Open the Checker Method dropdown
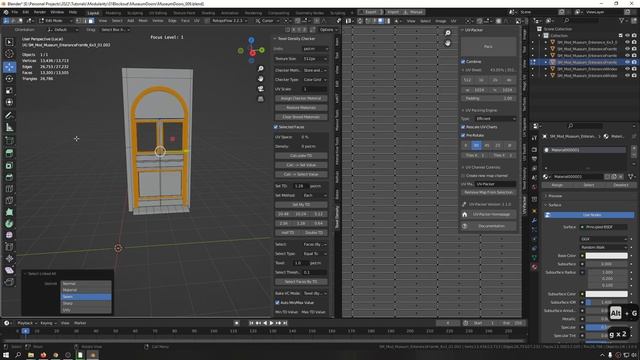The height and width of the screenshot is (360, 640). point(315,70)
